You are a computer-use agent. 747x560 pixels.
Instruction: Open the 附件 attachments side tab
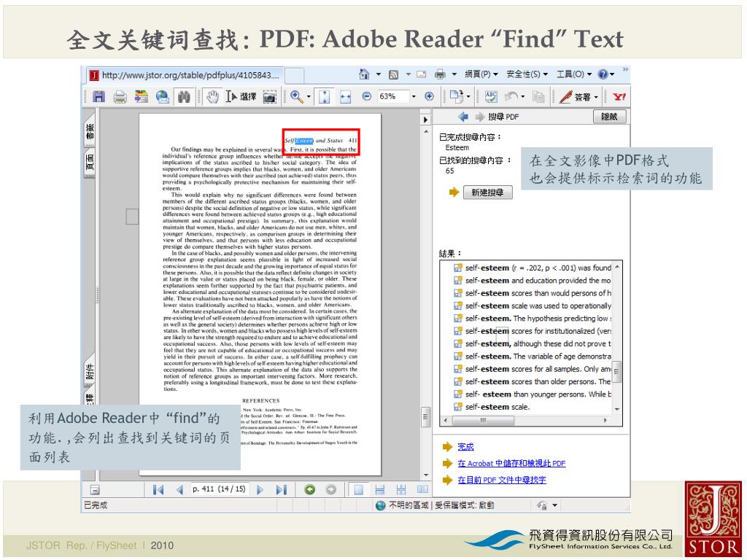click(x=90, y=371)
